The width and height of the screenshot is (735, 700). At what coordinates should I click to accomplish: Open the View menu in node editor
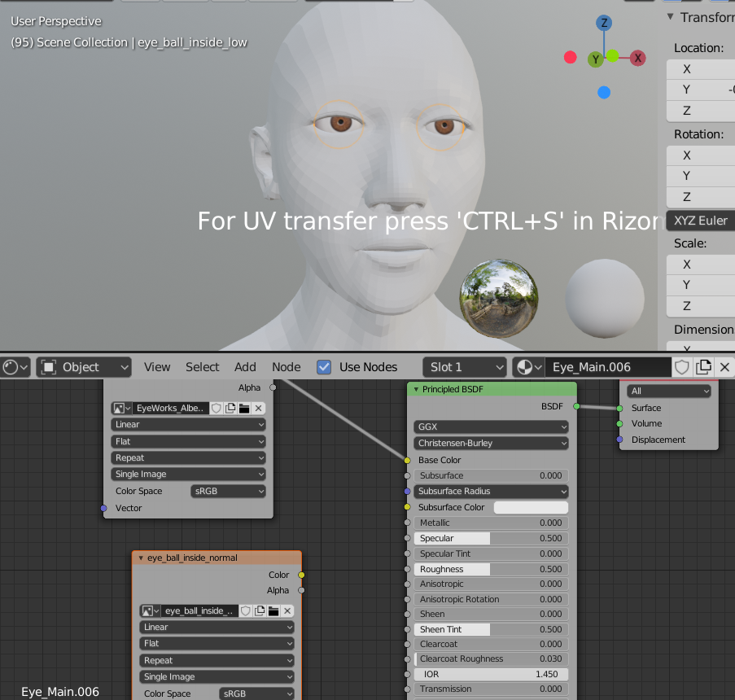point(157,367)
